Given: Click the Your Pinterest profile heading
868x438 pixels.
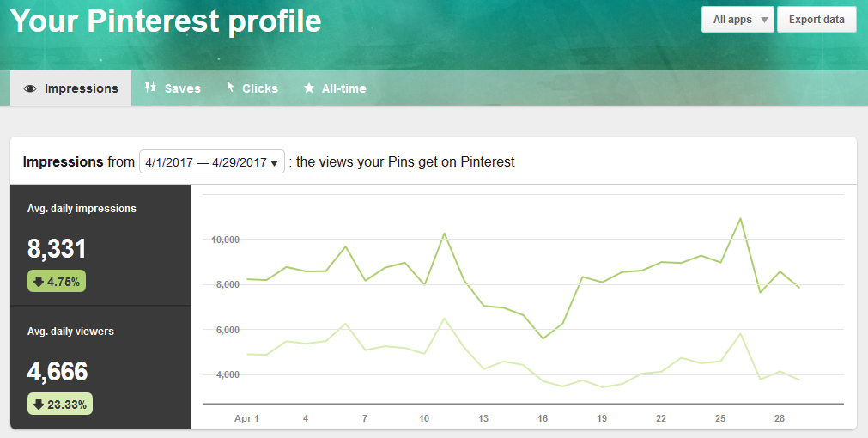Looking at the screenshot, I should [x=166, y=21].
